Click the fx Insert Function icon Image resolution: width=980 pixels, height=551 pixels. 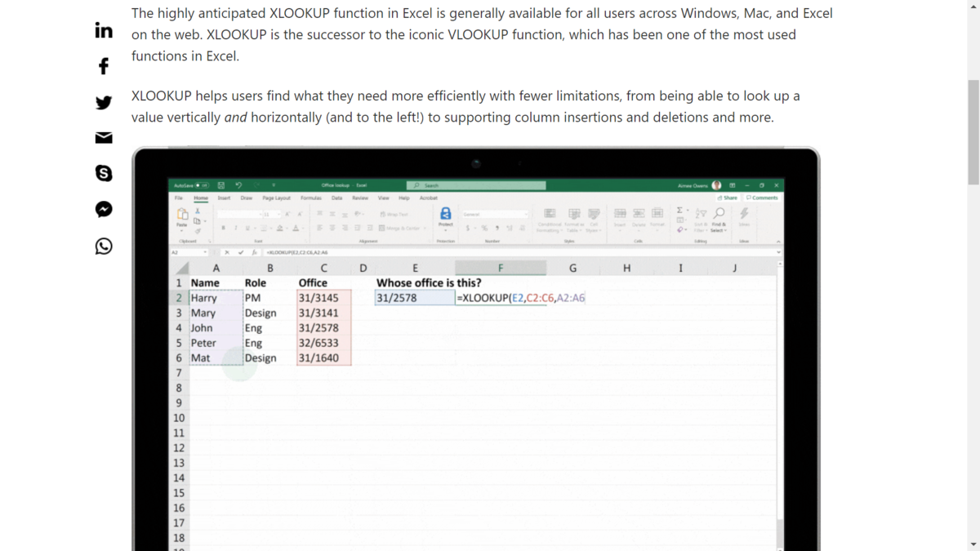coord(254,252)
